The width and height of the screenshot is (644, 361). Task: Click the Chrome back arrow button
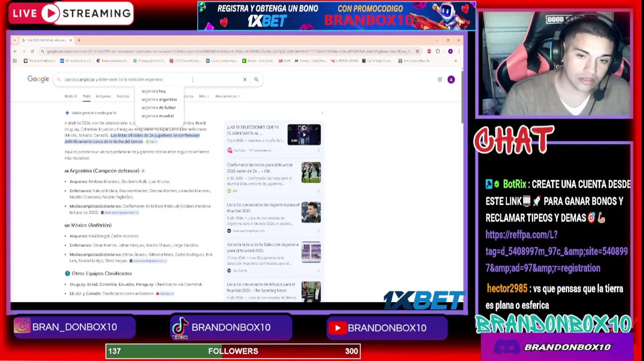pos(15,51)
